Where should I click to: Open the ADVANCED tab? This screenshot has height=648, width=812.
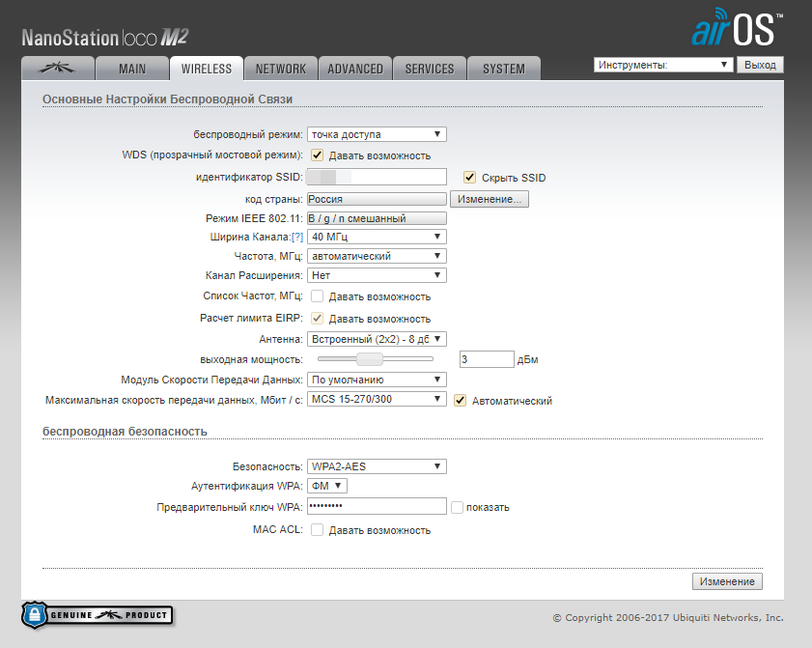click(355, 69)
